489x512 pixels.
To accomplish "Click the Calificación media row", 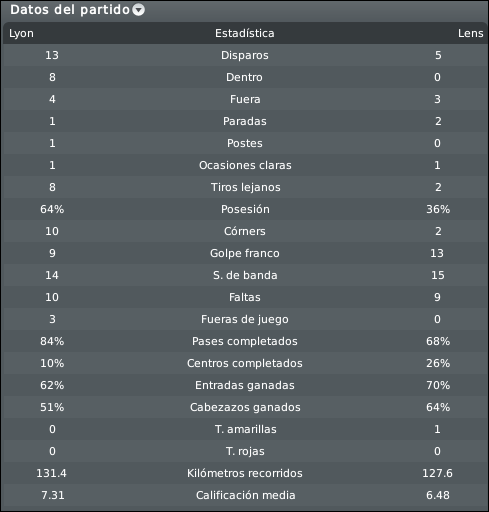I will [245, 495].
